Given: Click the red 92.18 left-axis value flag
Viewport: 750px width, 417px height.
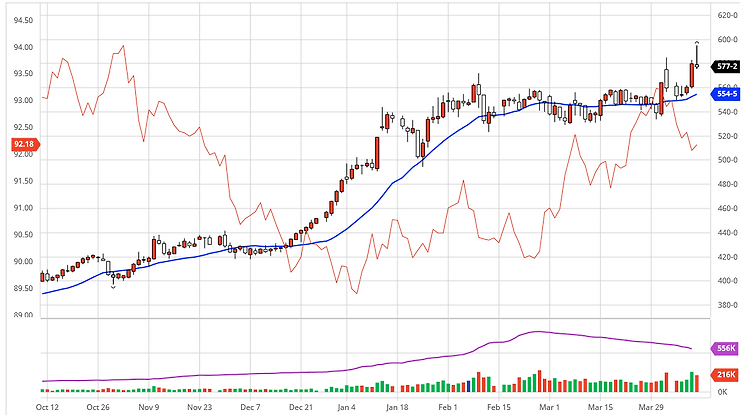Looking at the screenshot, I should click(x=25, y=144).
